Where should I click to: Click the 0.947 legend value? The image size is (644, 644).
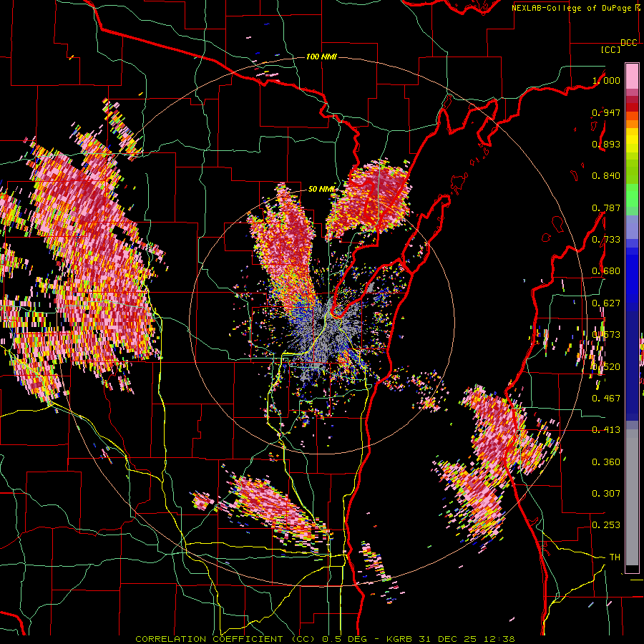tap(606, 112)
